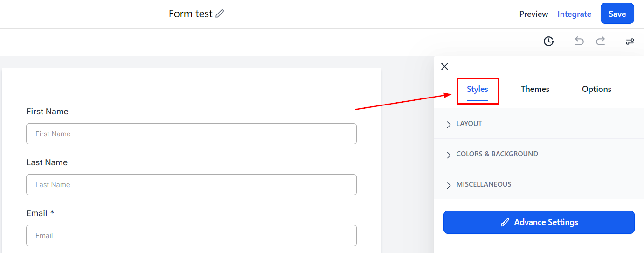Image resolution: width=644 pixels, height=253 pixels.
Task: Click the pencil icon beside Form test
Action: coord(220,14)
